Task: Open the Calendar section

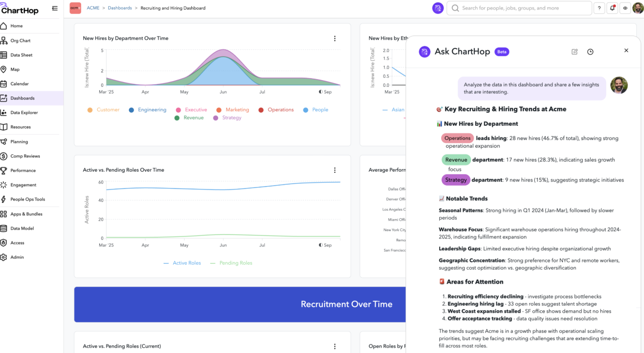Action: [20, 83]
